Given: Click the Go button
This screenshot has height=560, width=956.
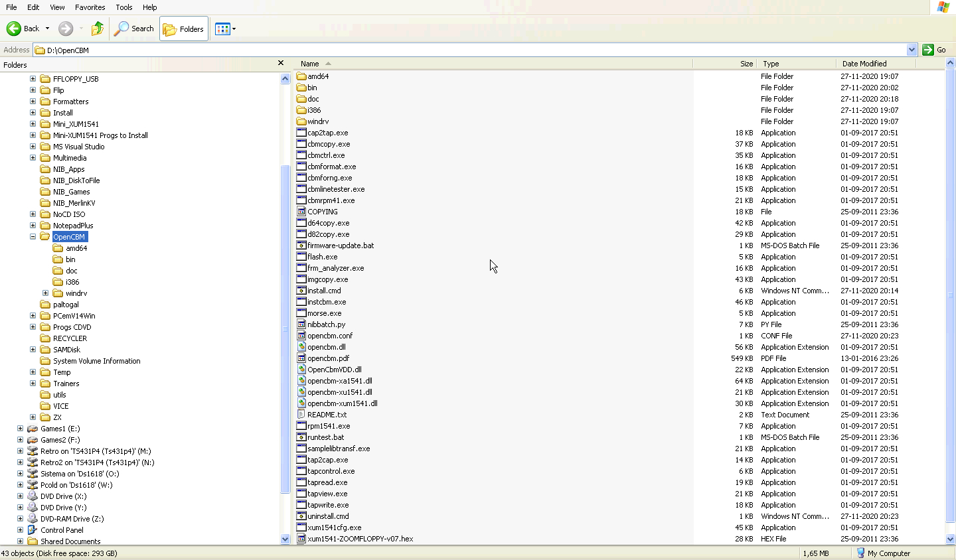Looking at the screenshot, I should click(x=935, y=50).
